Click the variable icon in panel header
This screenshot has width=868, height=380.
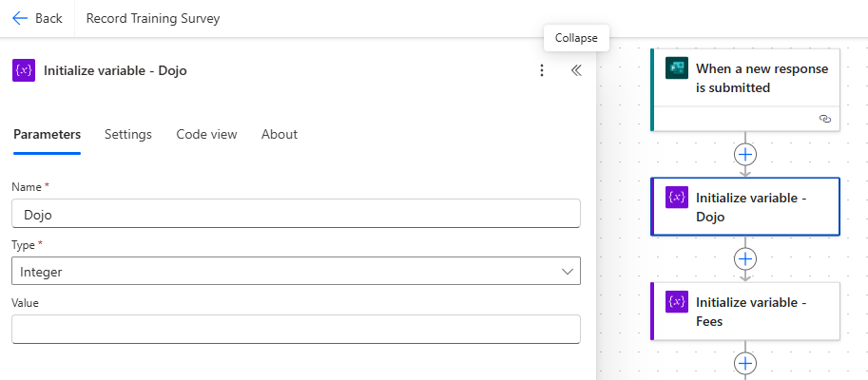click(x=24, y=70)
